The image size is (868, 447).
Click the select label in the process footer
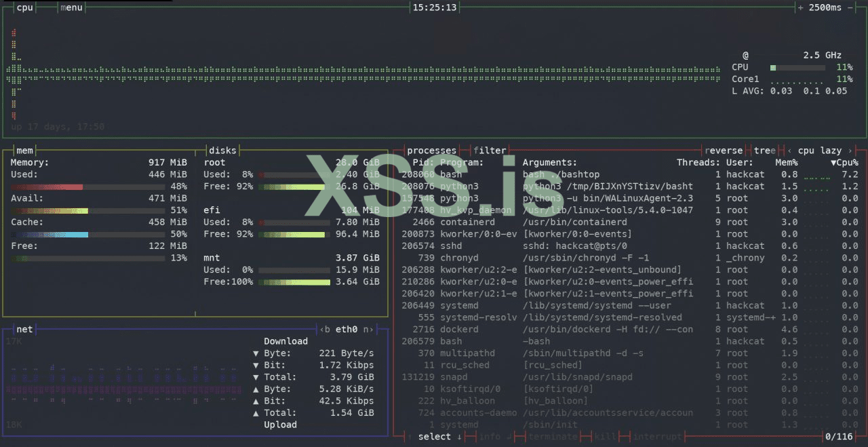(435, 437)
